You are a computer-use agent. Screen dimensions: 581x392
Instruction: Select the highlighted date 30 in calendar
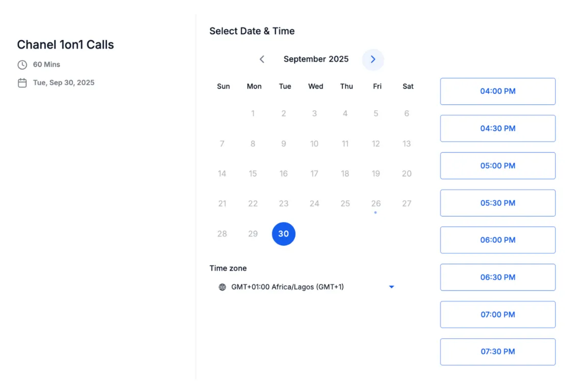pos(284,234)
